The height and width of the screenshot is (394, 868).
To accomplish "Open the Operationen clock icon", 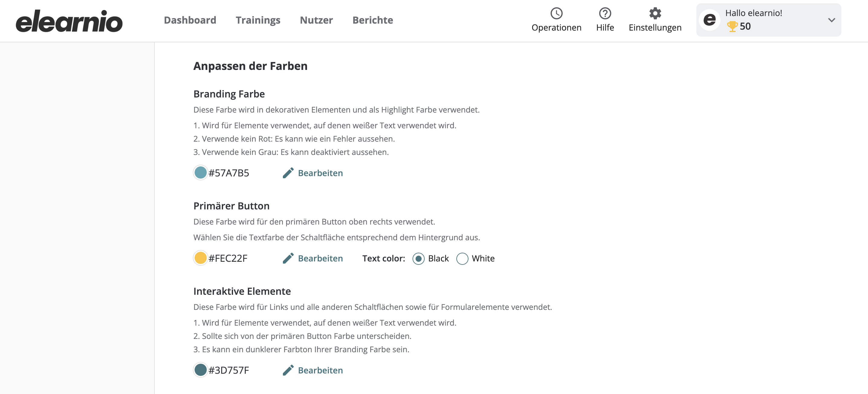I will 556,14.
